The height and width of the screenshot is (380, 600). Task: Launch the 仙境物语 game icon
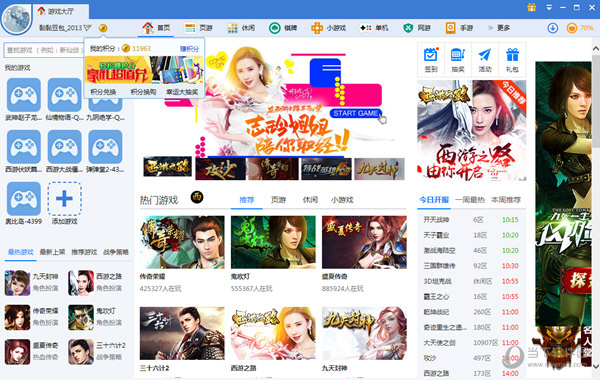coord(64,95)
